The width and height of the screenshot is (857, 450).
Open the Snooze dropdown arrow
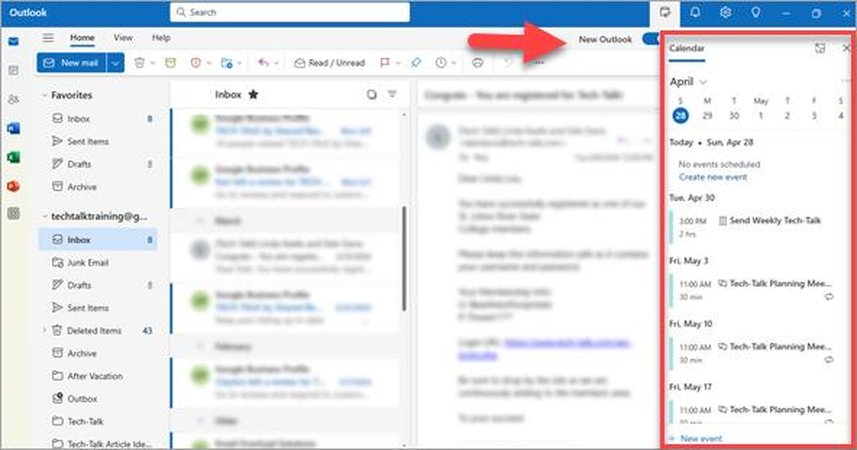coord(454,63)
